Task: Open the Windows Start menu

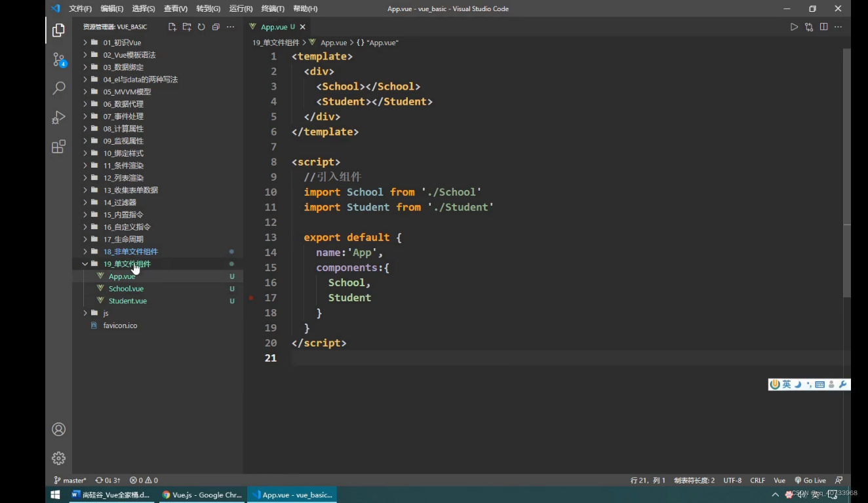Action: (55, 494)
